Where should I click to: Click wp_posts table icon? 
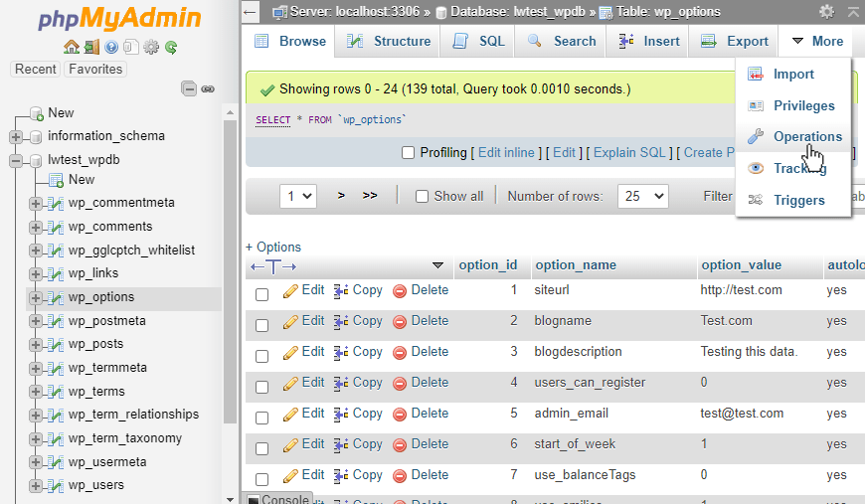[x=55, y=345]
